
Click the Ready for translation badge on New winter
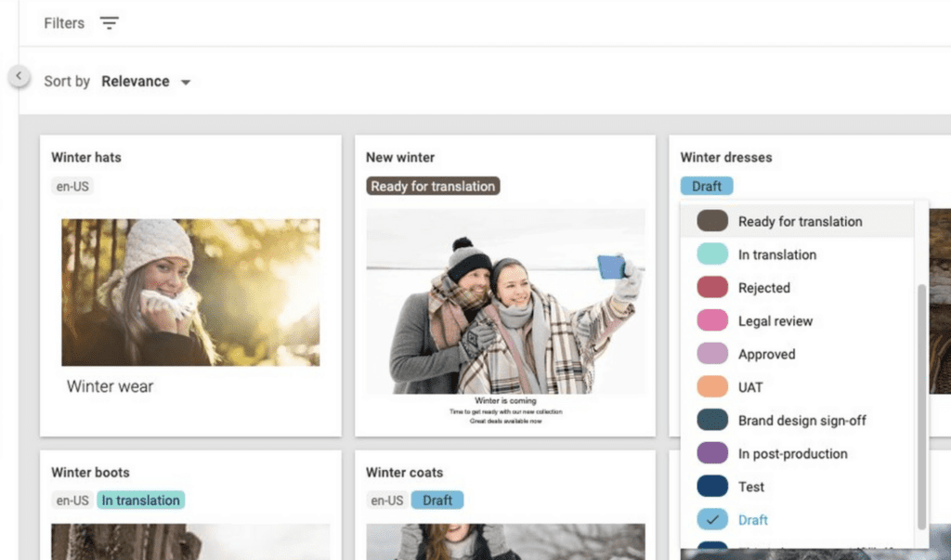433,186
